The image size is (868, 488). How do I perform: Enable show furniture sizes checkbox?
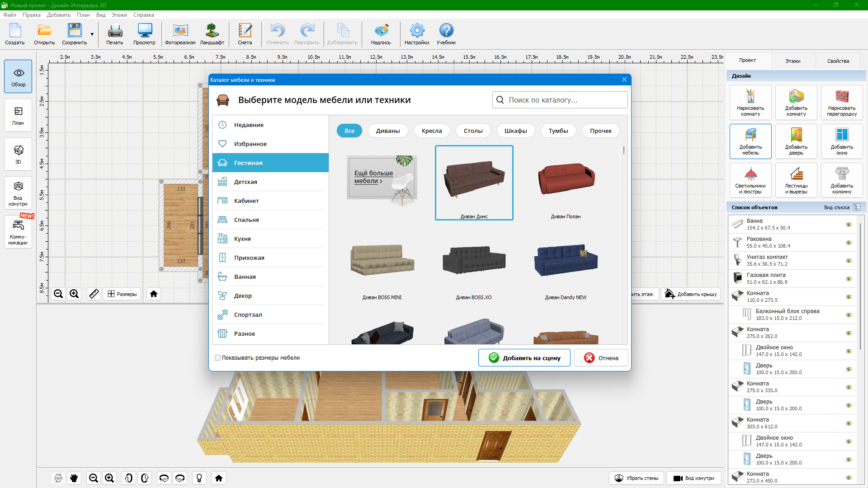[x=218, y=358]
